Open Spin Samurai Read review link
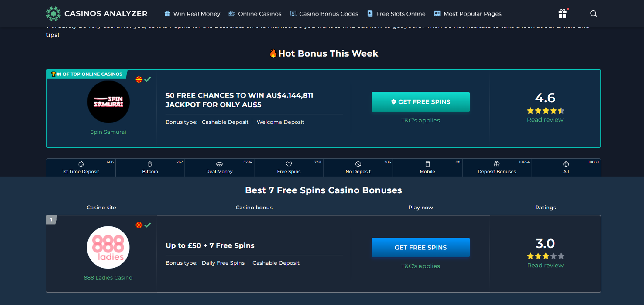The image size is (644, 305). click(x=545, y=120)
